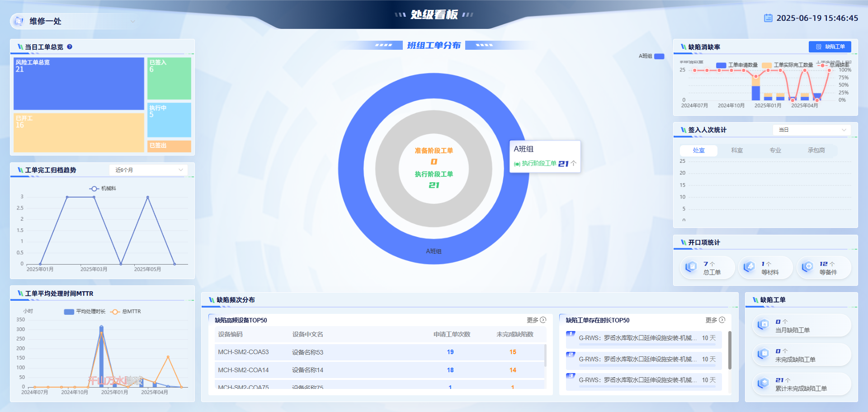Click the 等备件 icon in 开口项统计
Image resolution: width=868 pixels, height=412 pixels.
tap(807, 267)
